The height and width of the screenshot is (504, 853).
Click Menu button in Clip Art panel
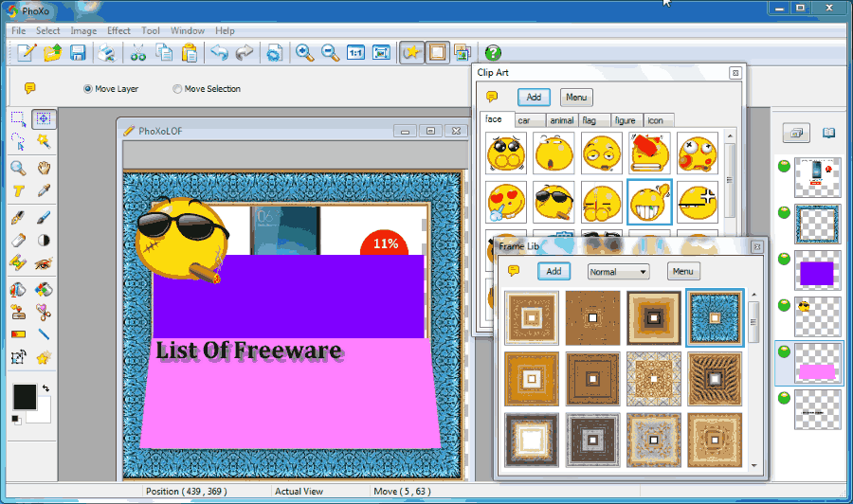(576, 98)
